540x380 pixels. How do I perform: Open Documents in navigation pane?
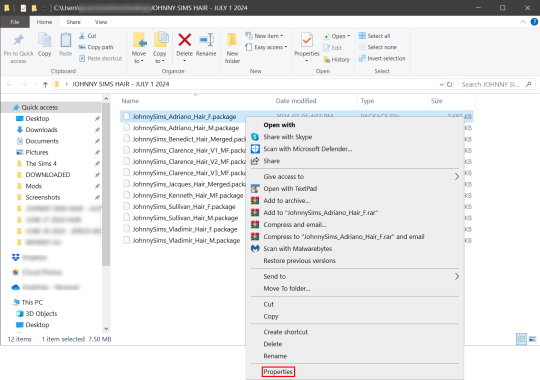(x=42, y=141)
